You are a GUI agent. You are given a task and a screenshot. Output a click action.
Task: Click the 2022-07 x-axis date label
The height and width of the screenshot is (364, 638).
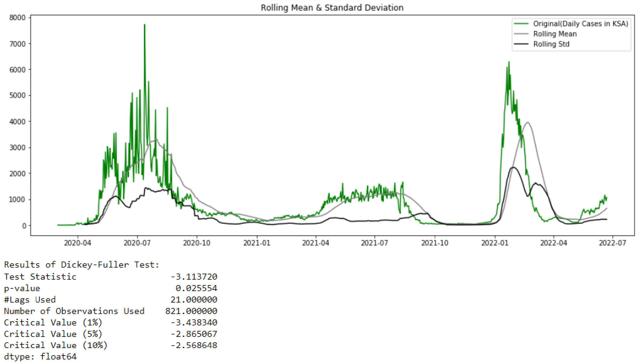tap(612, 243)
